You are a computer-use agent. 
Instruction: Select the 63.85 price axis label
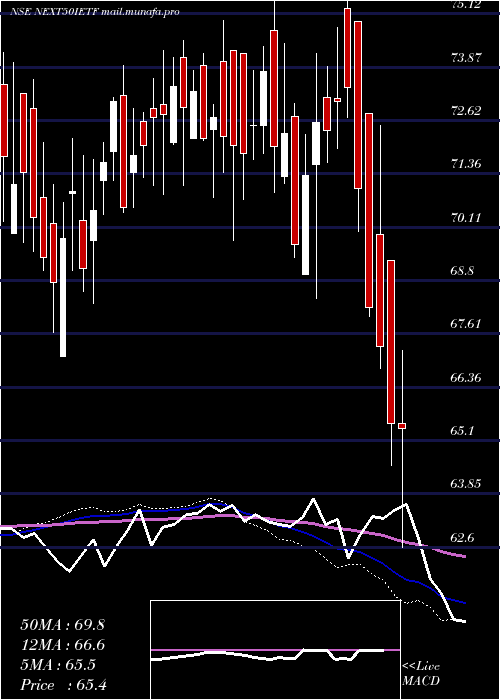coord(467,484)
